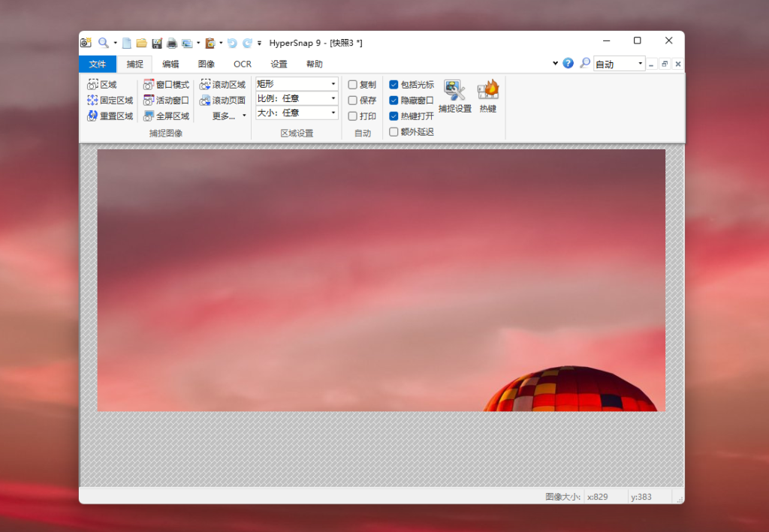Select the 滚动页面 capture button
The width and height of the screenshot is (769, 532).
tap(222, 101)
